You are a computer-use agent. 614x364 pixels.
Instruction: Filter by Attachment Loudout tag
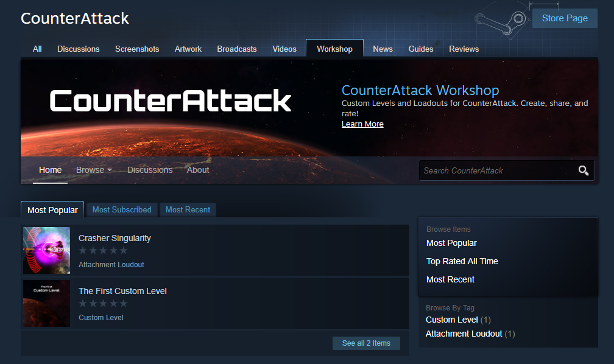click(x=464, y=334)
